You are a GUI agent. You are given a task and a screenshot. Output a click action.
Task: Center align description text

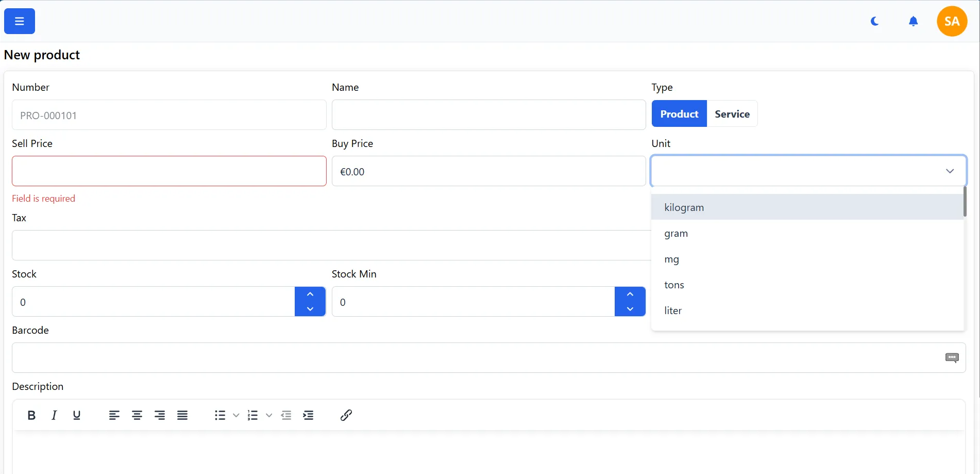[x=137, y=415]
